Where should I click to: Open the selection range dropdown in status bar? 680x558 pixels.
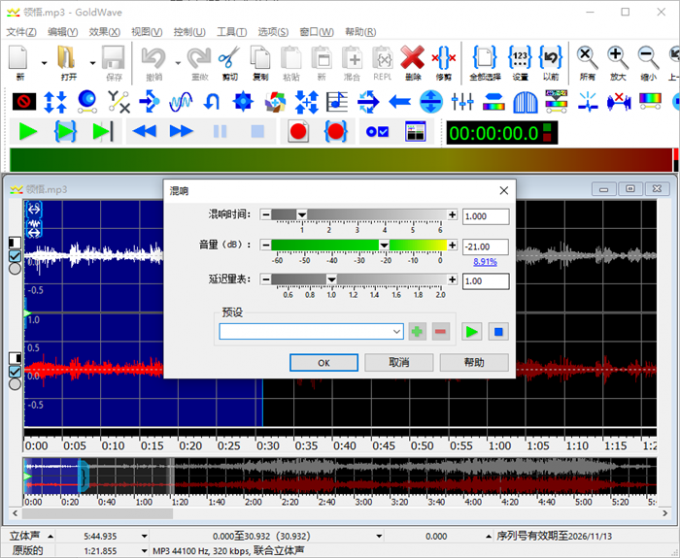pos(379,536)
